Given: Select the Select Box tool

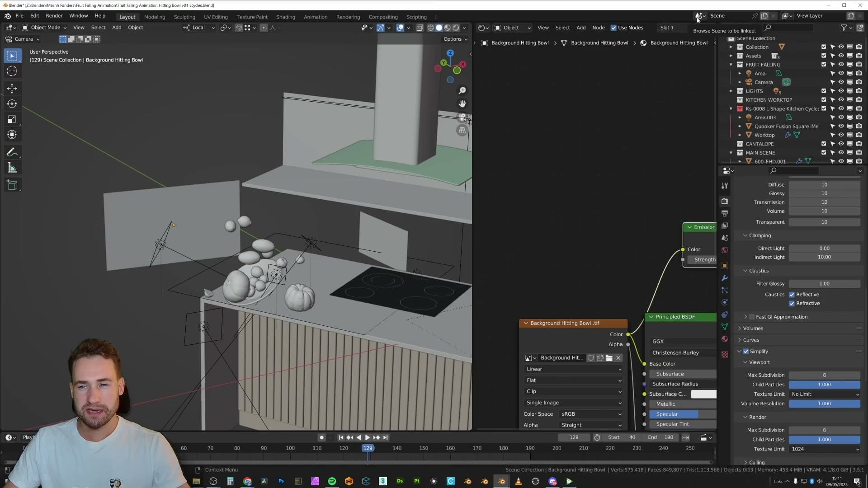Looking at the screenshot, I should click(12, 56).
